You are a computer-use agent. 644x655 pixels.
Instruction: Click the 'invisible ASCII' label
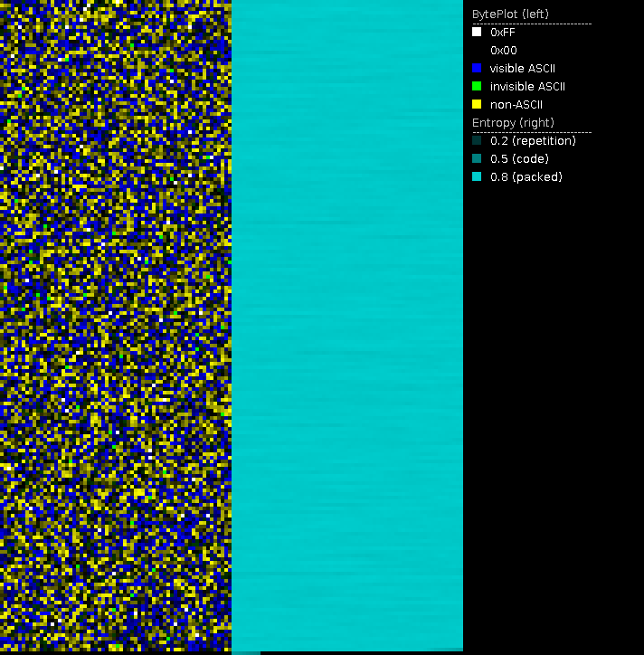click(x=527, y=87)
